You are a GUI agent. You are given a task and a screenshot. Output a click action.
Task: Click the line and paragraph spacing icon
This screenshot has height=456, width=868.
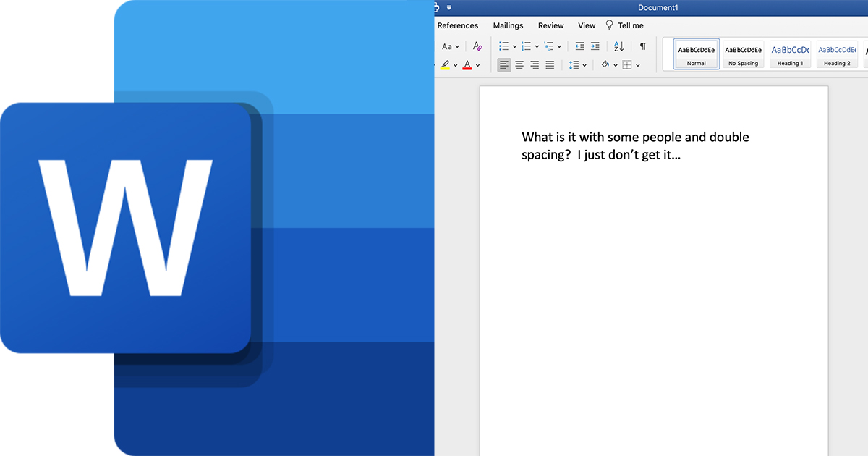pyautogui.click(x=574, y=65)
